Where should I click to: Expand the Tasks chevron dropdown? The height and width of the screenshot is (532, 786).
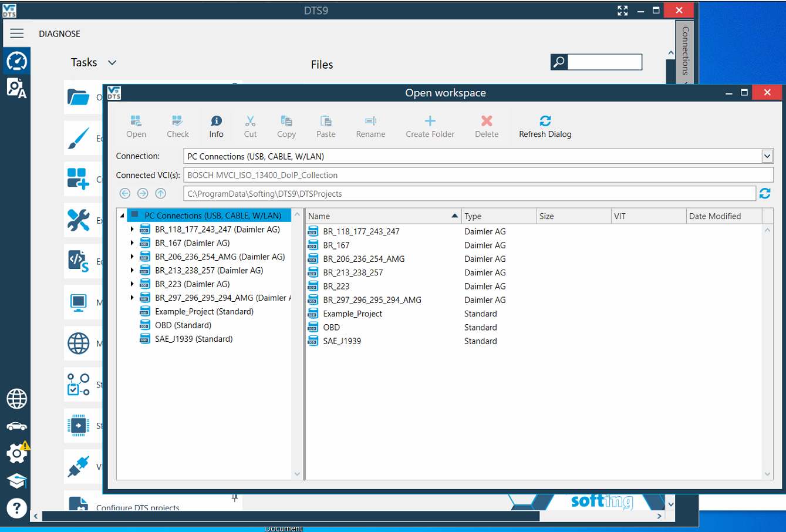112,63
